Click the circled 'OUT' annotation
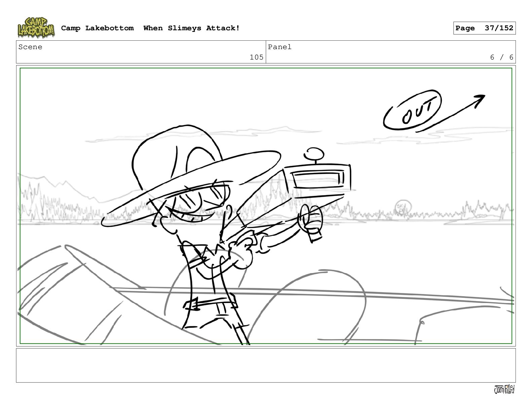Image resolution: width=532 pixels, height=412 pixels. pos(412,110)
